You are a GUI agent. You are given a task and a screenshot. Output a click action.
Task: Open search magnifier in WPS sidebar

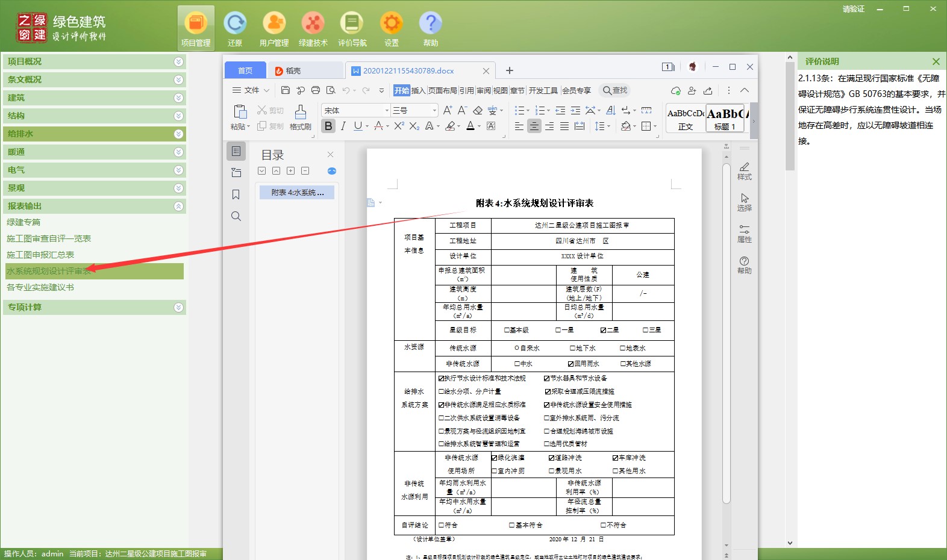pyautogui.click(x=236, y=216)
